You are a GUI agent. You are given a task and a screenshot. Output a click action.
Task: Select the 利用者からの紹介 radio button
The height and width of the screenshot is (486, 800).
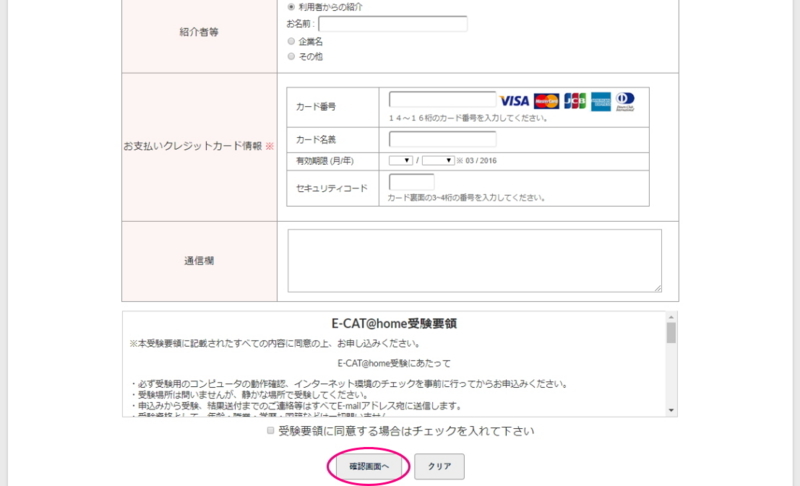pos(291,7)
